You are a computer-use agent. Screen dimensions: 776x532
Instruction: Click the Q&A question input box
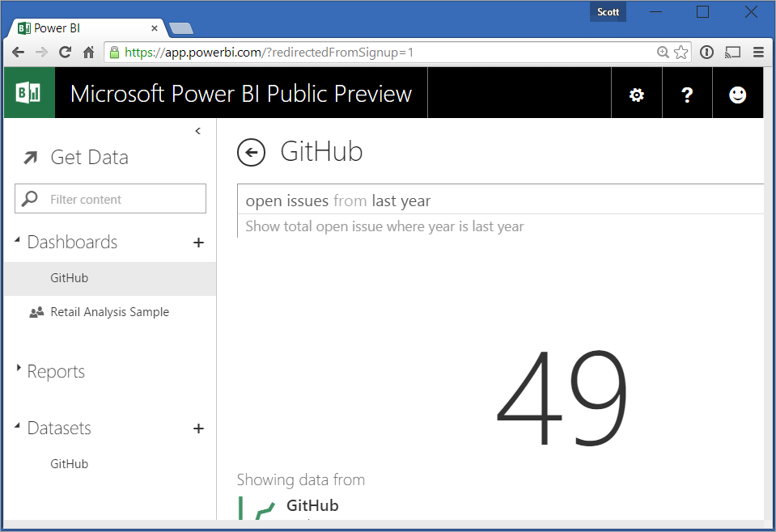502,201
